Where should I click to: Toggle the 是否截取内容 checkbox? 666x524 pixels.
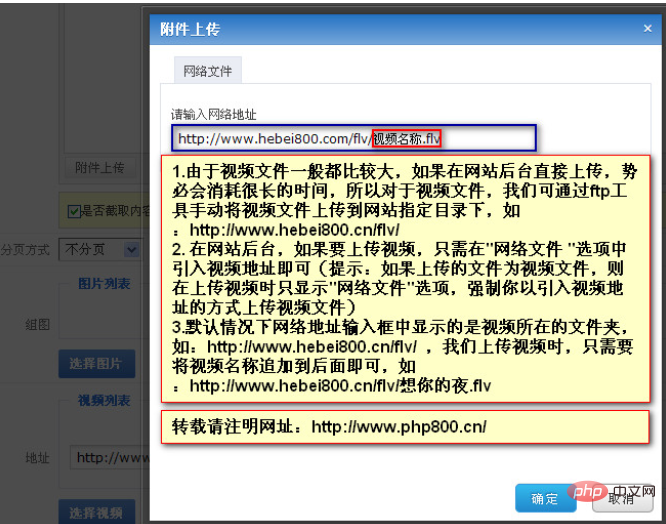(74, 211)
